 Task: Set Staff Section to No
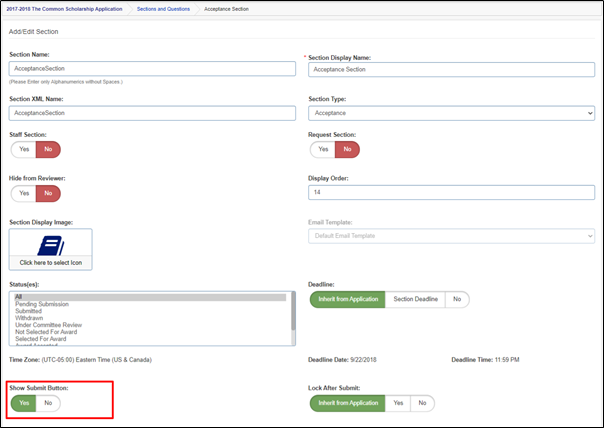pos(48,149)
